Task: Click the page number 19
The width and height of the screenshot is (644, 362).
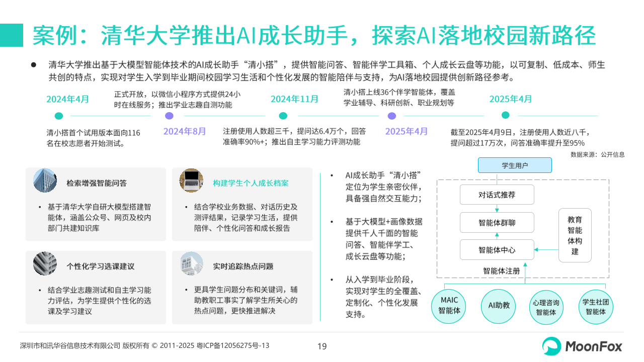Action: [x=322, y=346]
